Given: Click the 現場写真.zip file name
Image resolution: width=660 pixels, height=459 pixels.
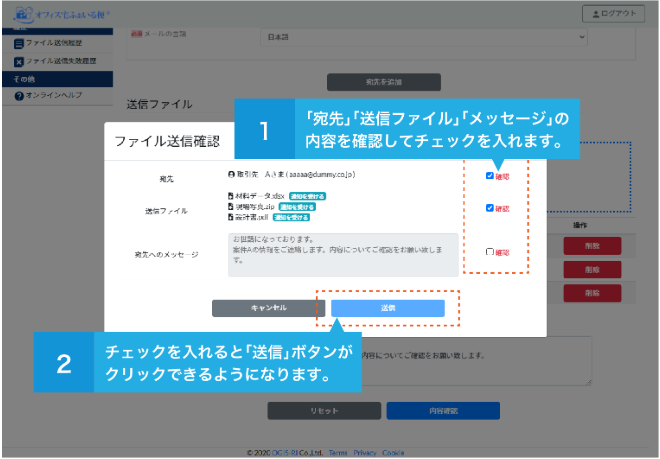Looking at the screenshot, I should (255, 207).
